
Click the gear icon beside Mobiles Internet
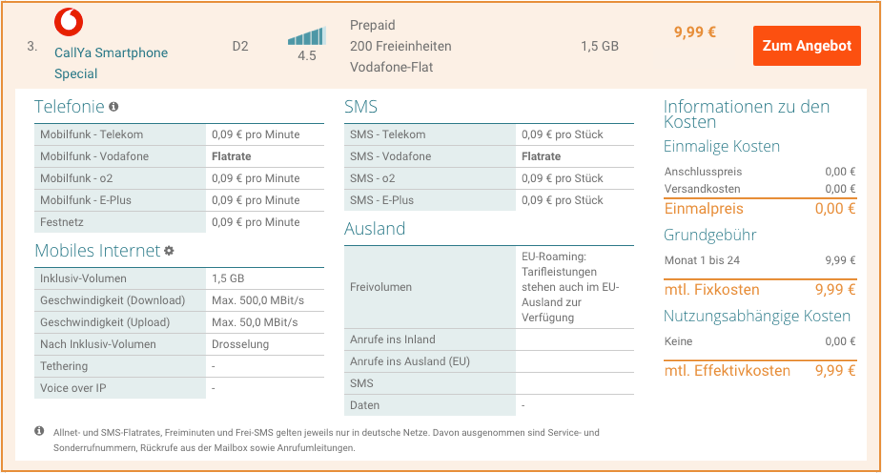pyautogui.click(x=169, y=251)
